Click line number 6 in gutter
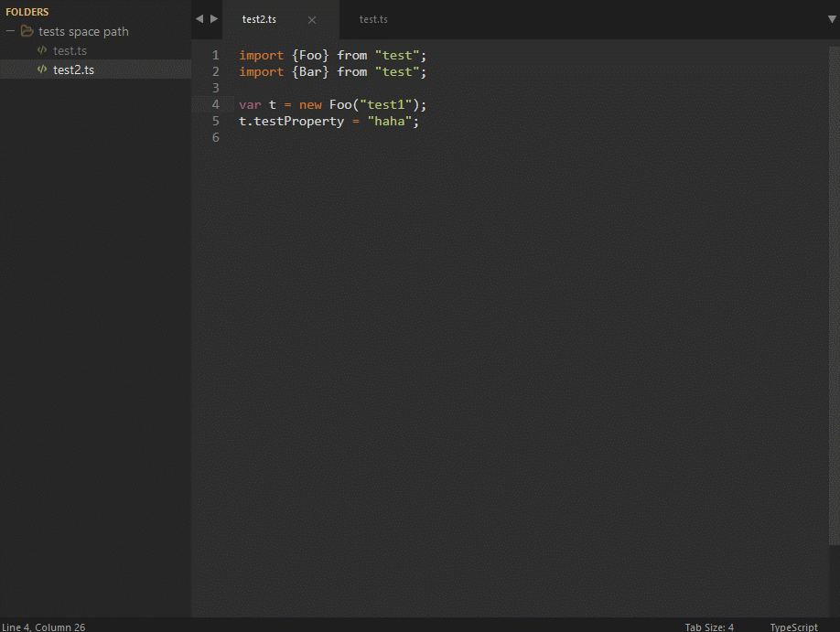This screenshot has width=840, height=632. (x=215, y=137)
